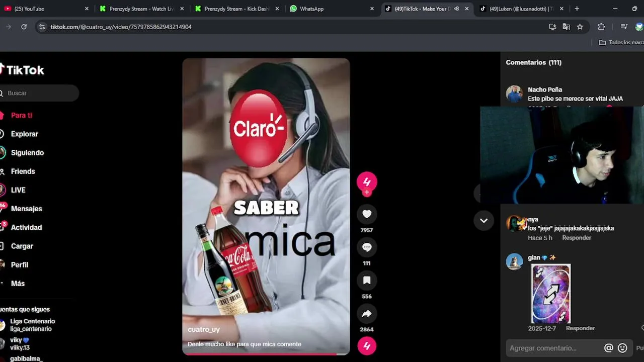Switch to the Luken (@lucanadotti) tab
Screen dimensions: 644x362
[522, 9]
